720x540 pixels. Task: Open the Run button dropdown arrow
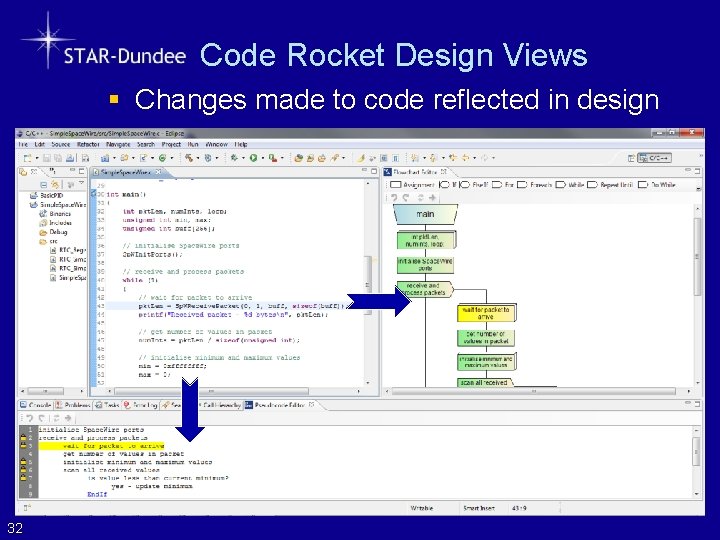pos(262,158)
